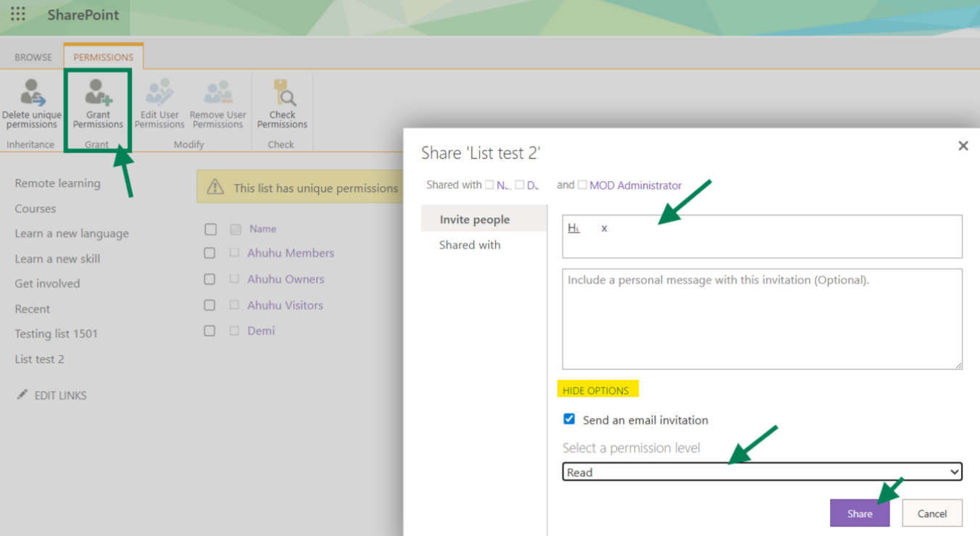Check the box for Demi
This screenshot has height=536, width=980.
click(209, 331)
